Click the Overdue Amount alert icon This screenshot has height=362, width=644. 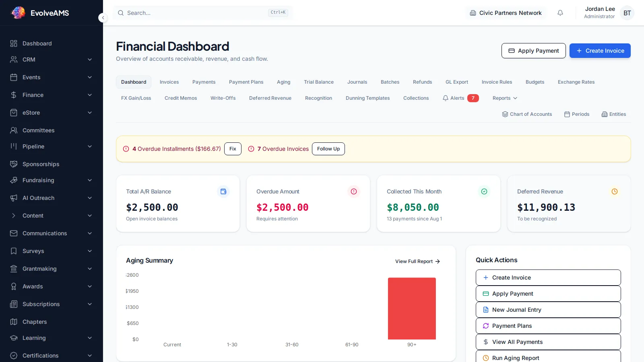(x=354, y=191)
